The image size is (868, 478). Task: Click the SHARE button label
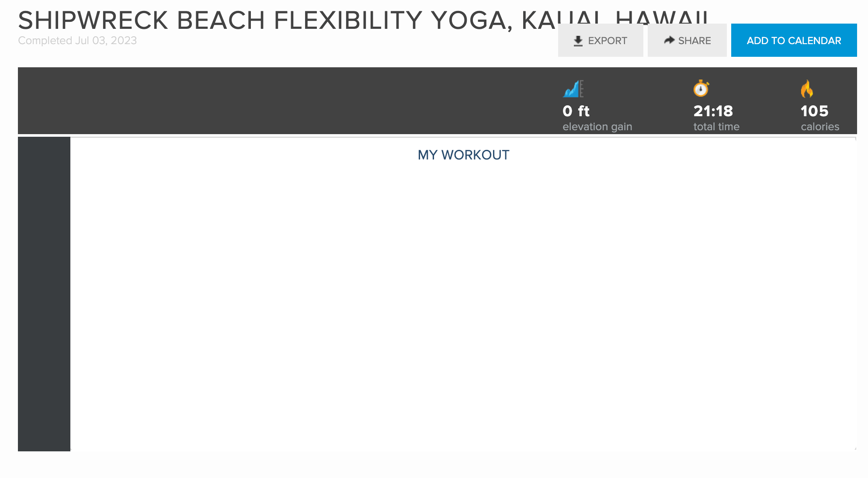(x=694, y=41)
